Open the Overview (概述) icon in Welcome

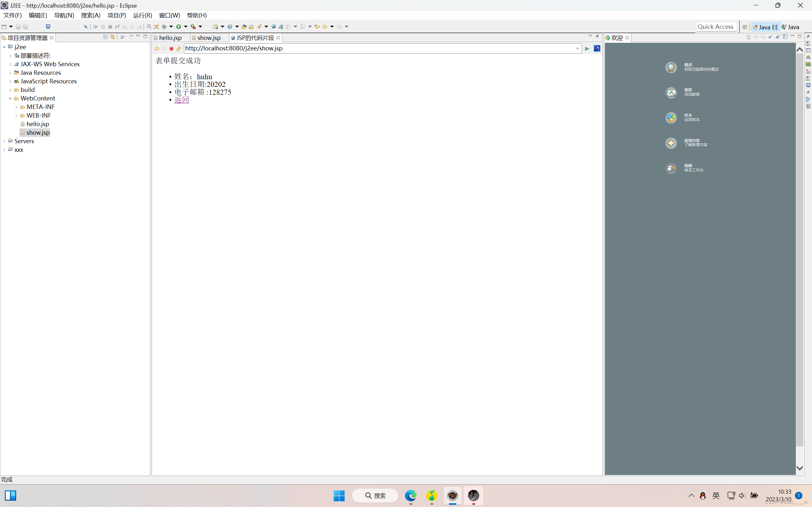pos(671,67)
